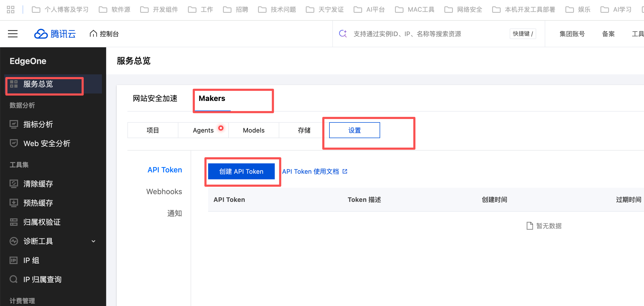
Task: Open the browser apps grid icon
Action: 11,10
